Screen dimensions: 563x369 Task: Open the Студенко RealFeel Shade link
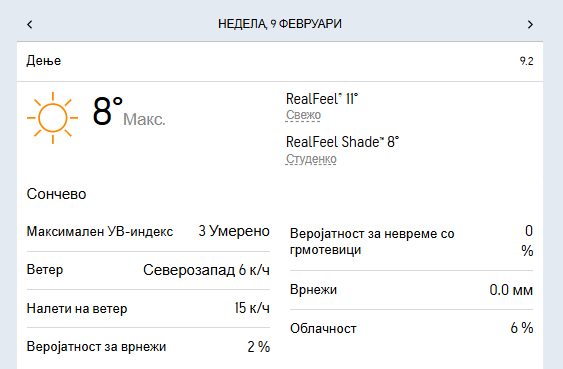coord(311,159)
